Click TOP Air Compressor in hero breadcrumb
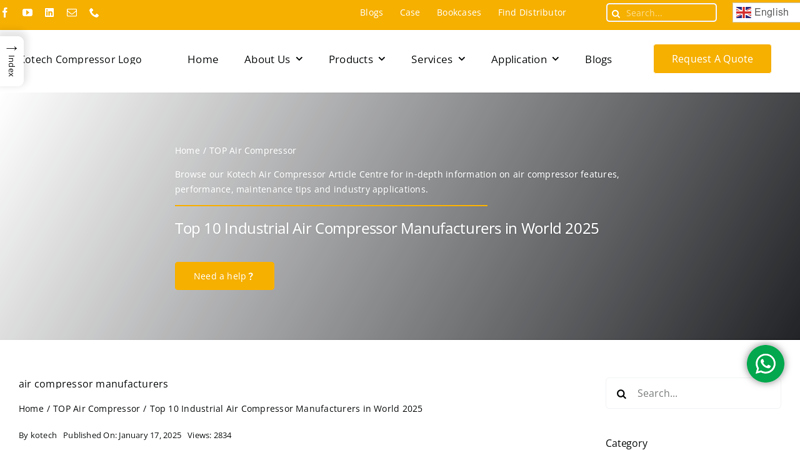Screen dimensions: 800x450 [252, 151]
